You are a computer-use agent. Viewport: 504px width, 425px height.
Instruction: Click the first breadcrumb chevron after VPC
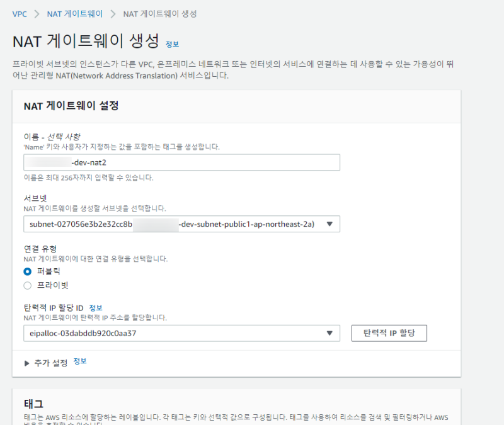tap(37, 13)
